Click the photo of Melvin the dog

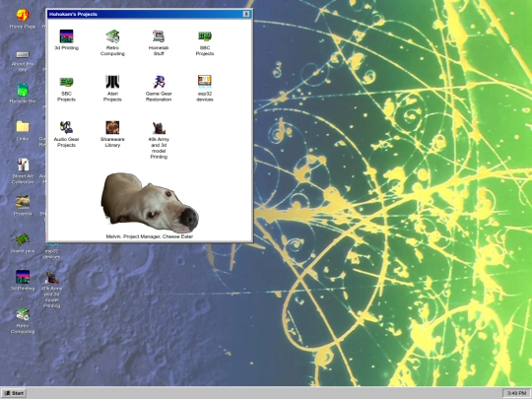coord(150,202)
